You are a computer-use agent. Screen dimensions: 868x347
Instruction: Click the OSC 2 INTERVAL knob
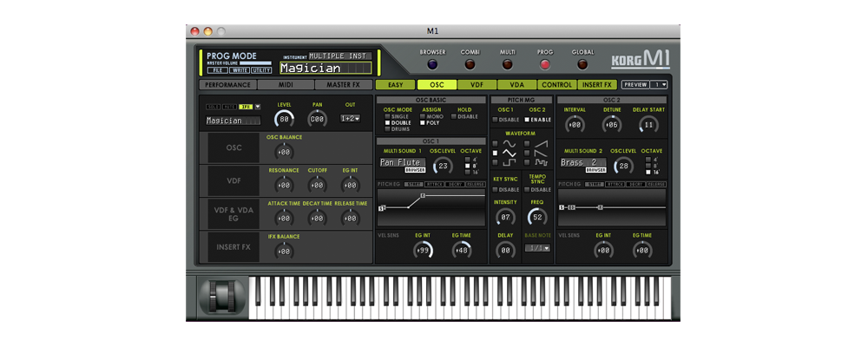[575, 125]
